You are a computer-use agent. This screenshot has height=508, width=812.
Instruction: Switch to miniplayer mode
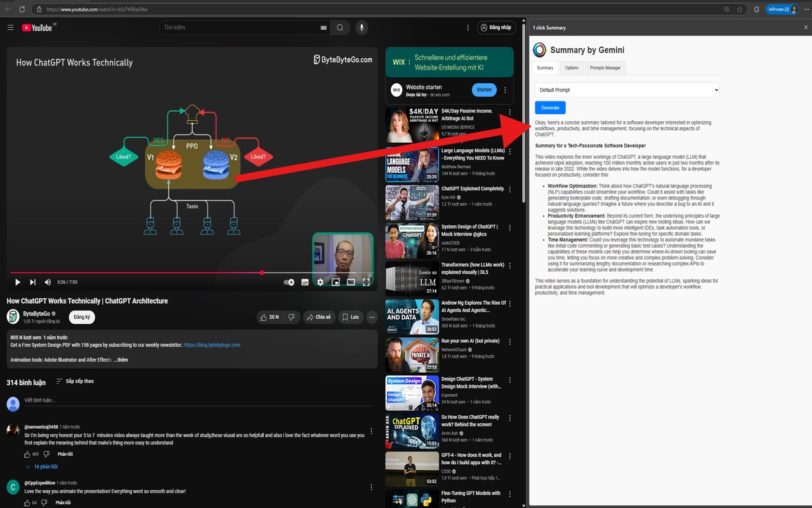tap(336, 282)
